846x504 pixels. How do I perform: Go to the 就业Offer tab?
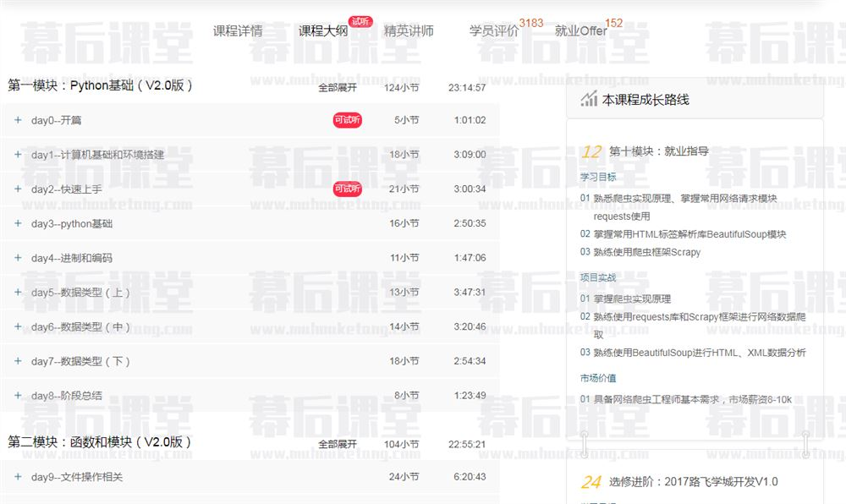point(580,31)
